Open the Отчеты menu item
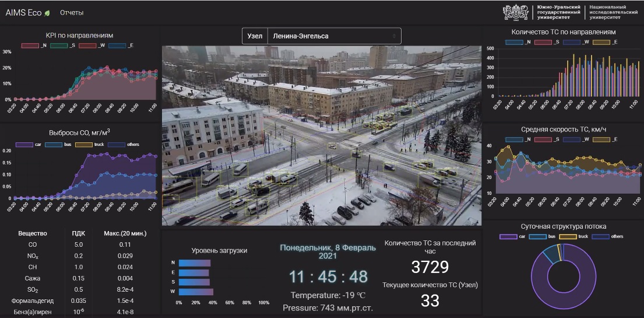644x318 pixels. [x=72, y=13]
